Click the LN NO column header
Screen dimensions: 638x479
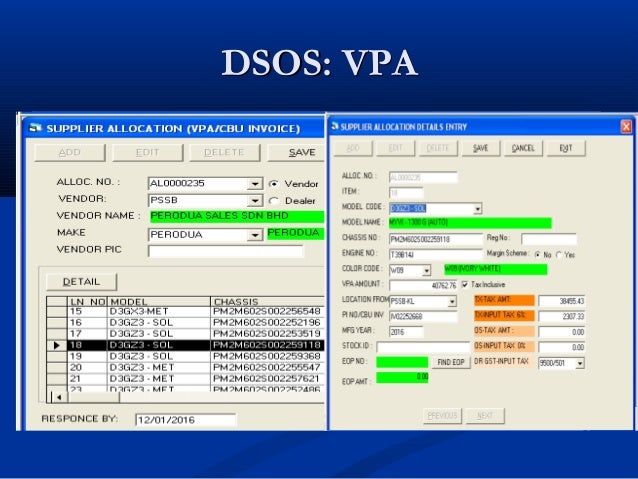(87, 302)
